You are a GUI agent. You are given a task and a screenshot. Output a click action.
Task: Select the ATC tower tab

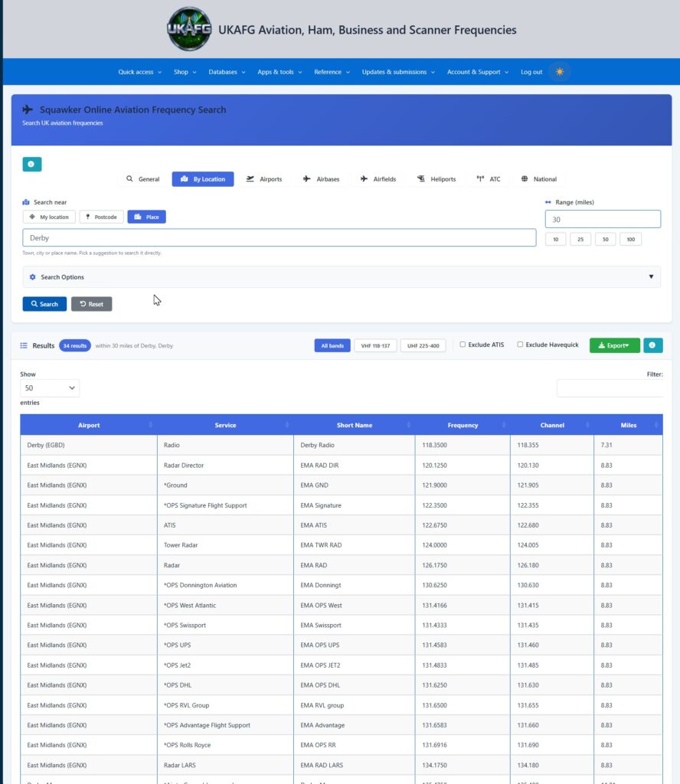coord(489,179)
